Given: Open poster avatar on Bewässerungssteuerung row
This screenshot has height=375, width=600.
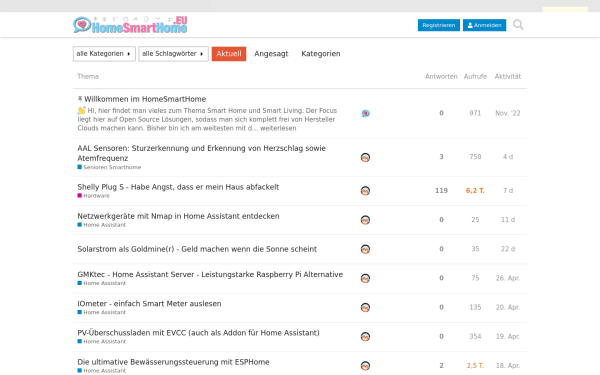Looking at the screenshot, I should pyautogui.click(x=365, y=365).
